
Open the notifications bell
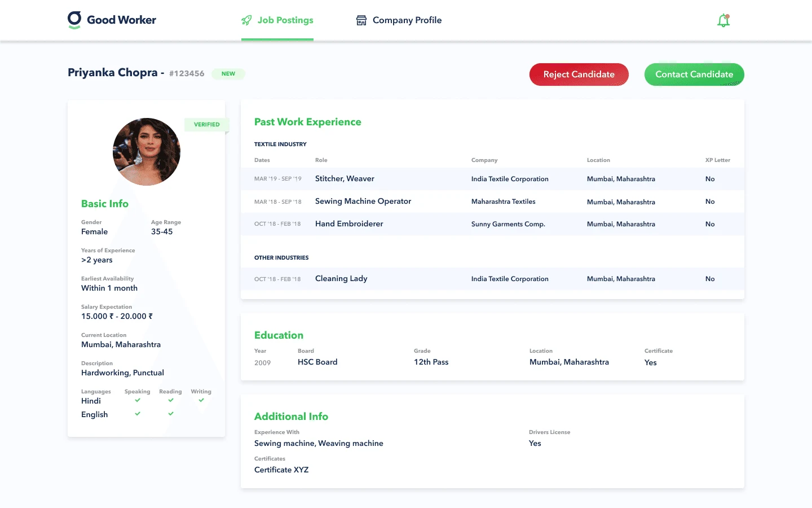tap(723, 20)
